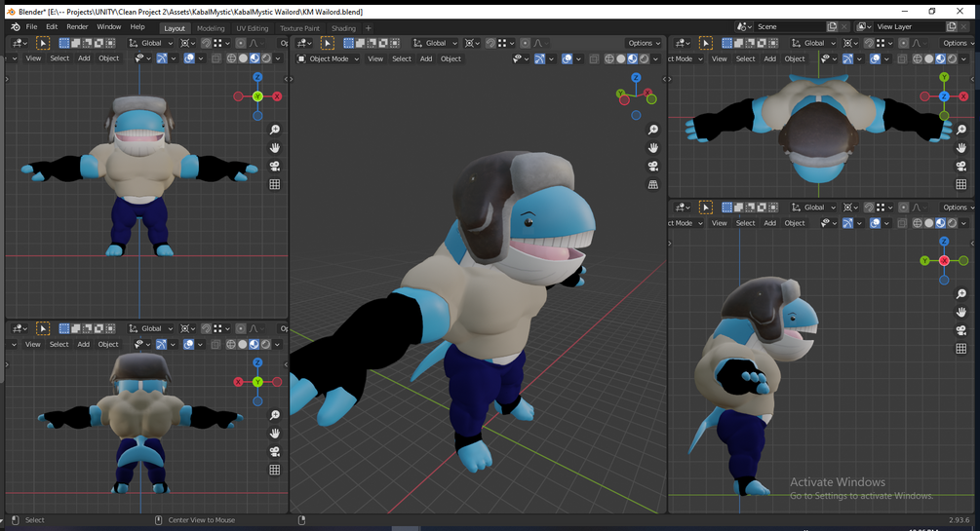Click the pan hand icon in front view viewport
Viewport: 980px width, 531px height.
(x=274, y=148)
